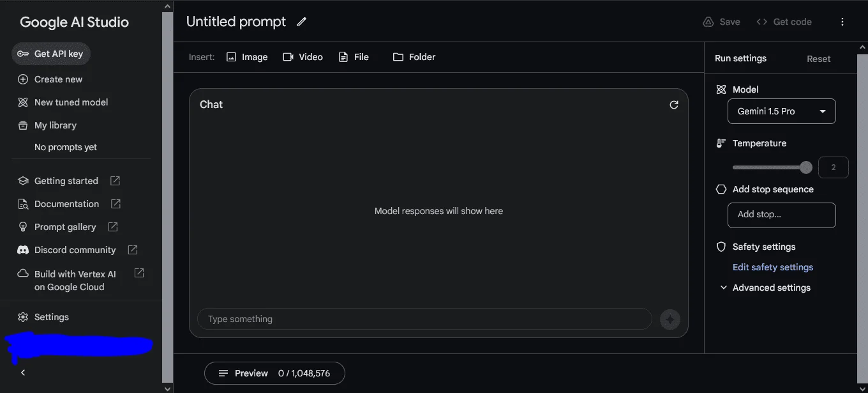Click the plus icon next to Create new
Screen dimensions: 868x393
click(x=23, y=79)
